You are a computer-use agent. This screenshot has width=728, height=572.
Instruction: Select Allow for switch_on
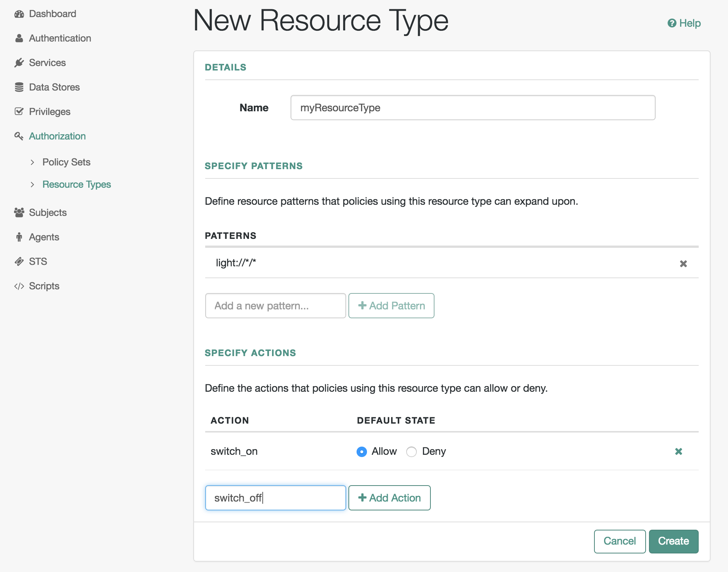click(x=362, y=452)
